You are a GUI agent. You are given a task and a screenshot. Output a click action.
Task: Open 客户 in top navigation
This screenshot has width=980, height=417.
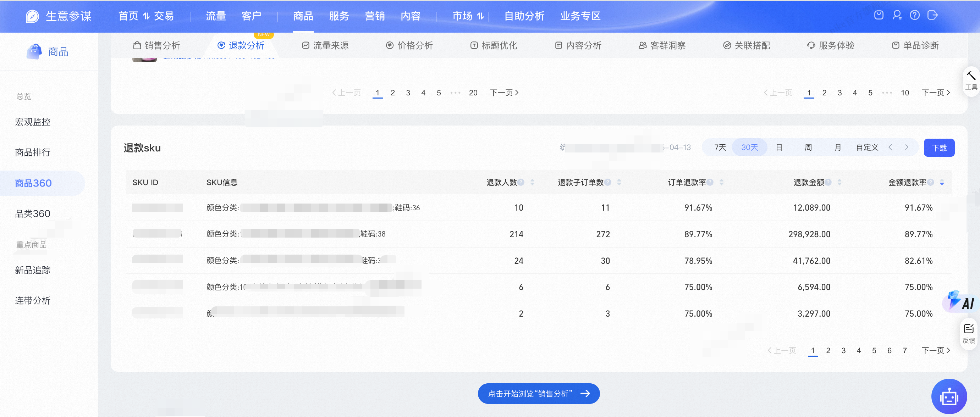click(252, 16)
